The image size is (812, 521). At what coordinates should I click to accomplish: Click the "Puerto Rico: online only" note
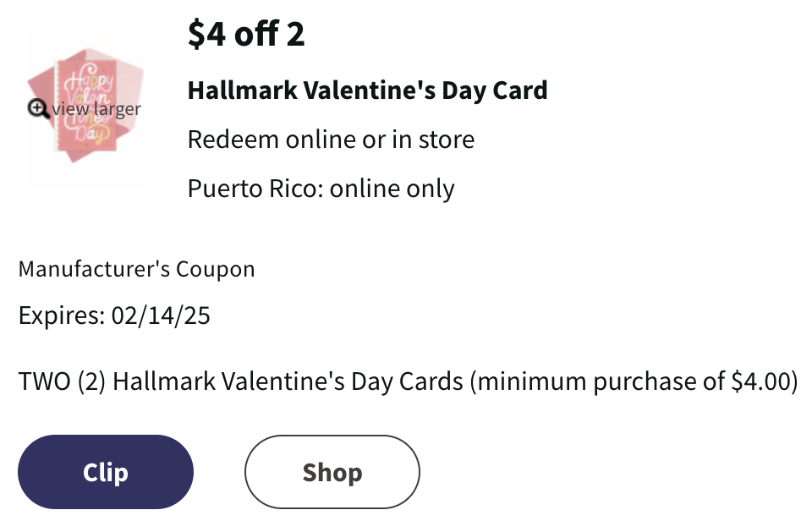(321, 188)
